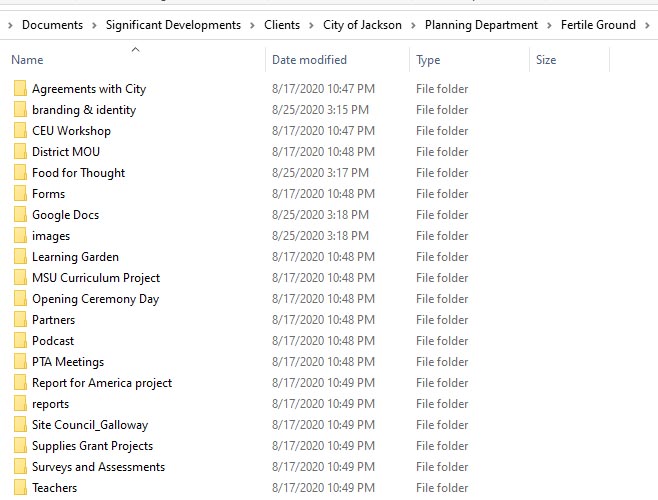
Task: Select the Food for Thought folder icon
Action: 20,173
